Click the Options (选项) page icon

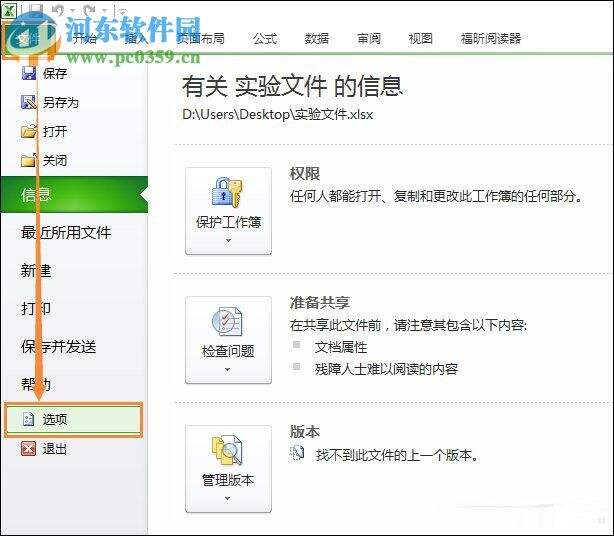[x=29, y=419]
